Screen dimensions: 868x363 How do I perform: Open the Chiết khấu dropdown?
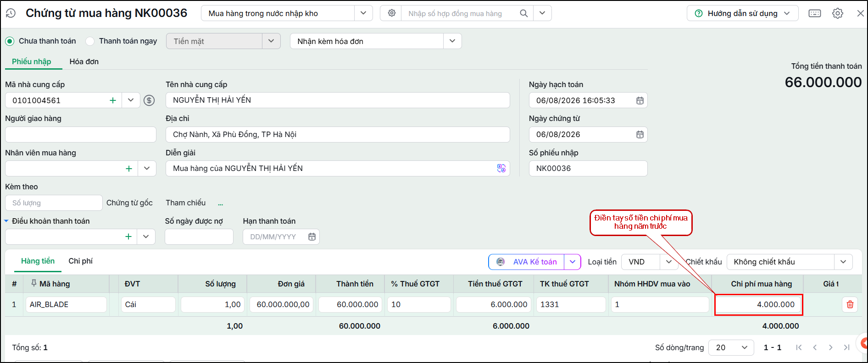click(x=843, y=262)
